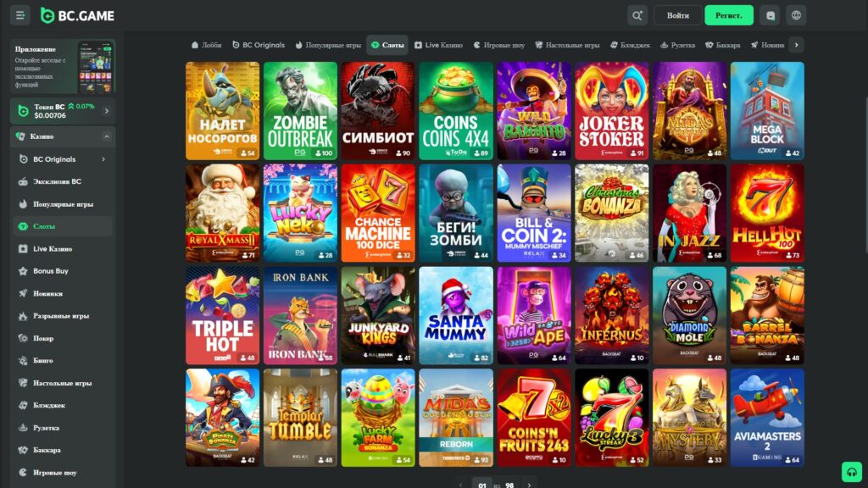Click the Токен BC coin icon
868x488 pixels.
point(23,111)
